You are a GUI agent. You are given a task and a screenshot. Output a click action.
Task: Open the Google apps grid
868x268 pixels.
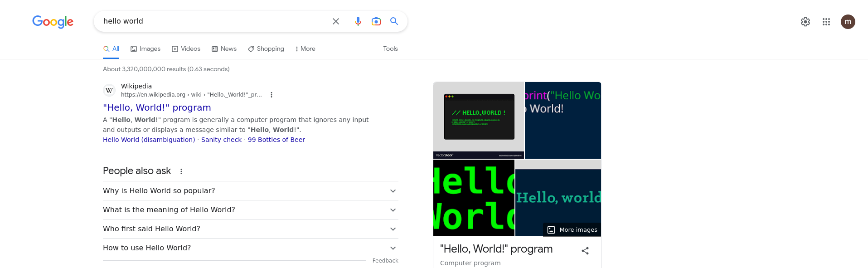(x=826, y=22)
